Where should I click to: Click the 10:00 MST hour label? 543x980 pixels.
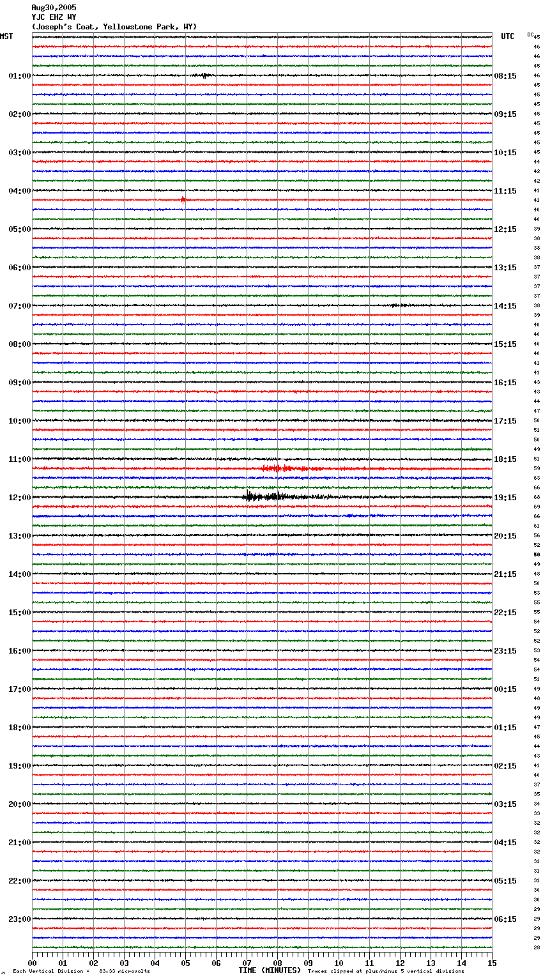(x=20, y=421)
